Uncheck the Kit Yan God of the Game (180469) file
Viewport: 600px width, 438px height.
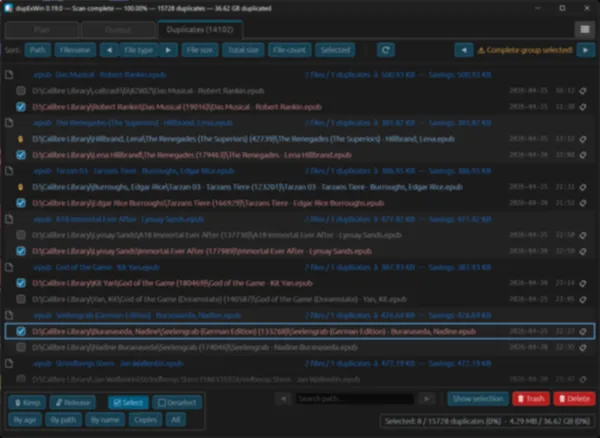click(21, 283)
